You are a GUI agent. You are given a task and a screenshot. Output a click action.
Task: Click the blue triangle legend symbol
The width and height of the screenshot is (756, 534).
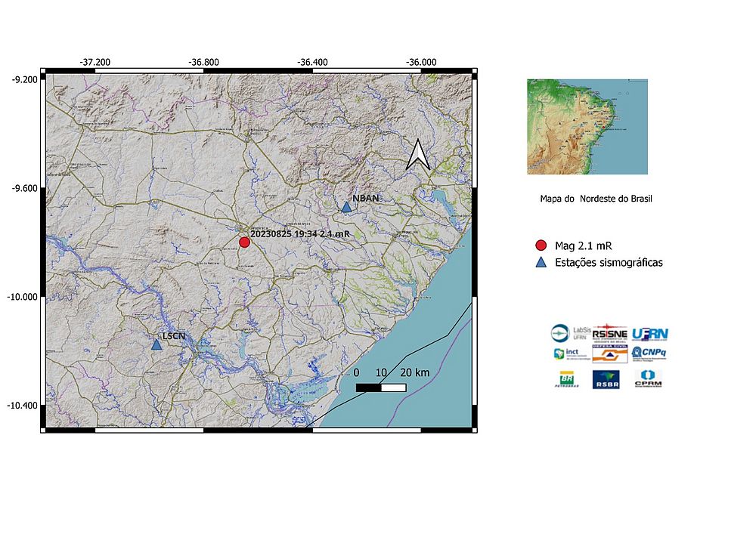coord(540,263)
